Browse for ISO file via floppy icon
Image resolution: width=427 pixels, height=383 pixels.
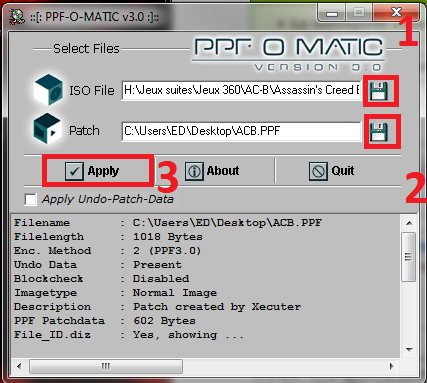379,91
